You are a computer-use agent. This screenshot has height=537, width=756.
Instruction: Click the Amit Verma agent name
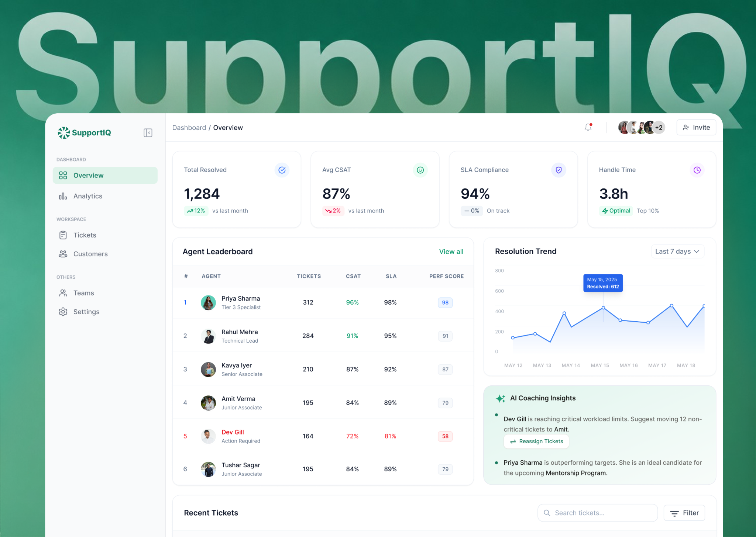tap(238, 399)
